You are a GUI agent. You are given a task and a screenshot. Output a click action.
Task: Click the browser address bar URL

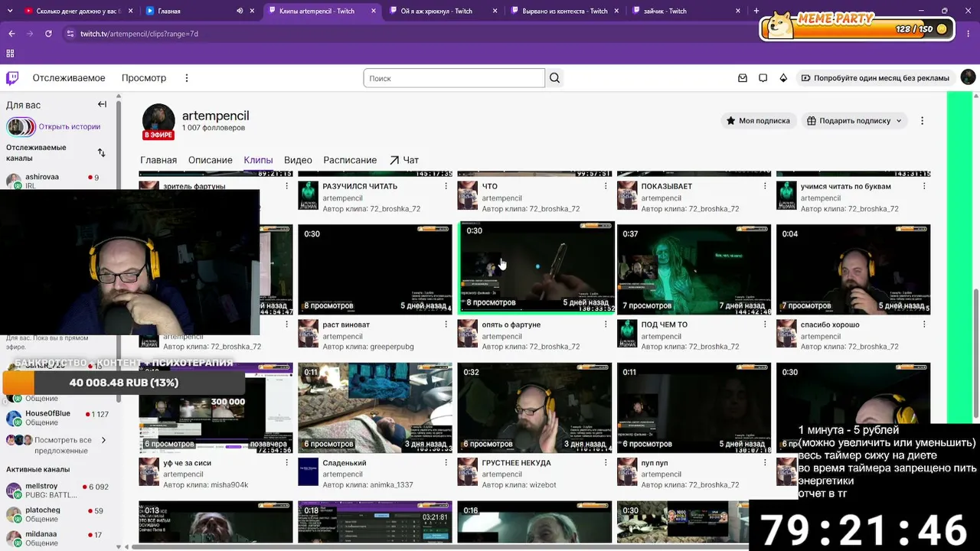pyautogui.click(x=139, y=34)
